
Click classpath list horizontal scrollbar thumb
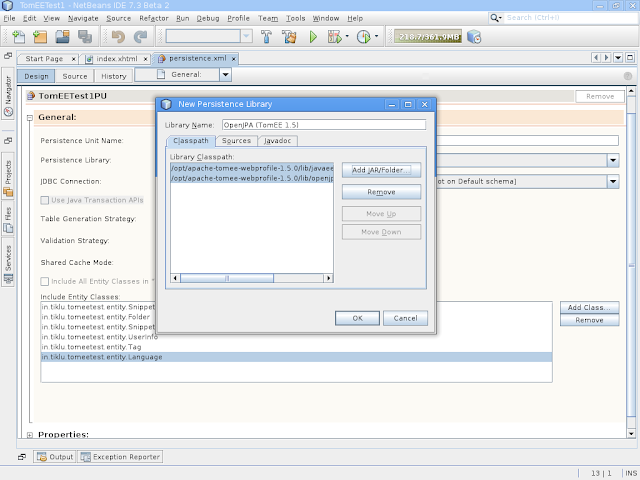coord(227,278)
